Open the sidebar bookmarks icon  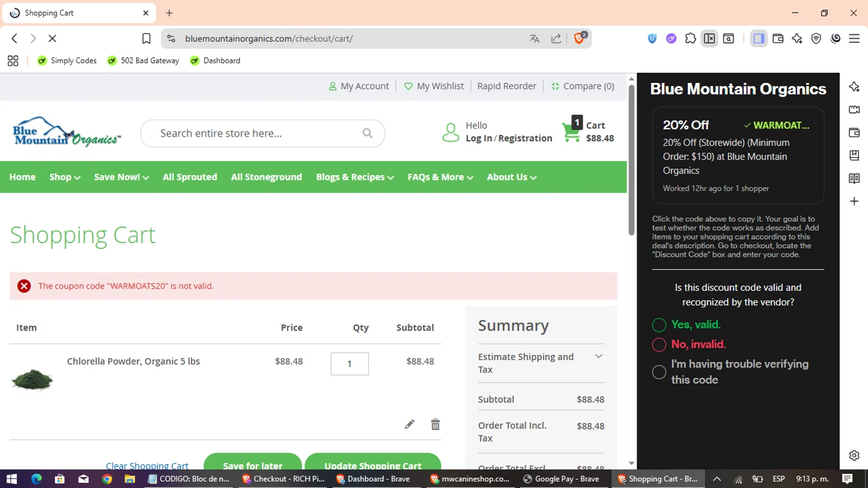pyautogui.click(x=854, y=155)
